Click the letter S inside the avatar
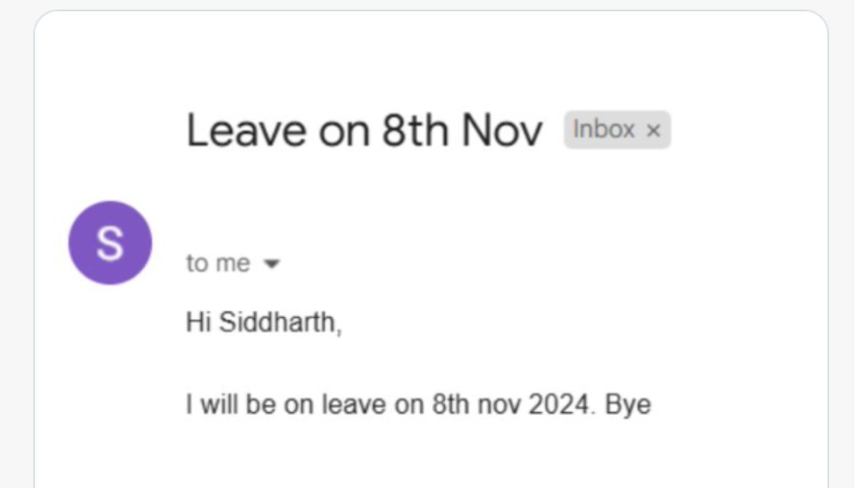The height and width of the screenshot is (488, 868). point(110,243)
